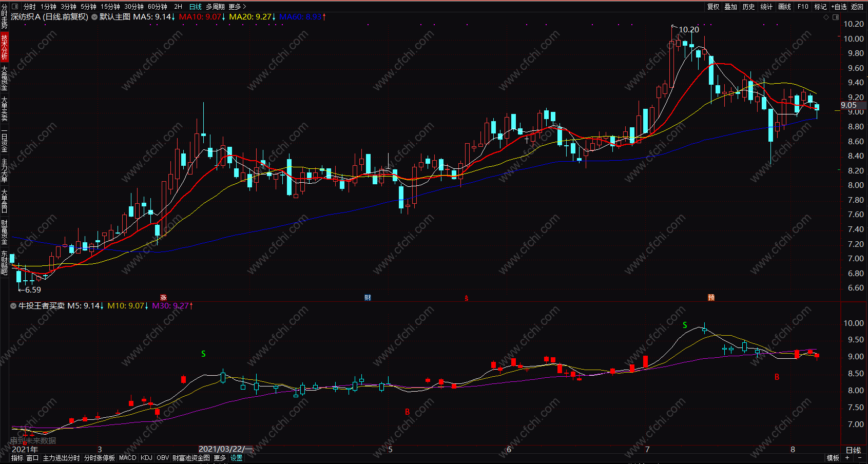The height and width of the screenshot is (464, 868).
Task: Click the + zoom-in button at bottom right
Action: [847, 458]
